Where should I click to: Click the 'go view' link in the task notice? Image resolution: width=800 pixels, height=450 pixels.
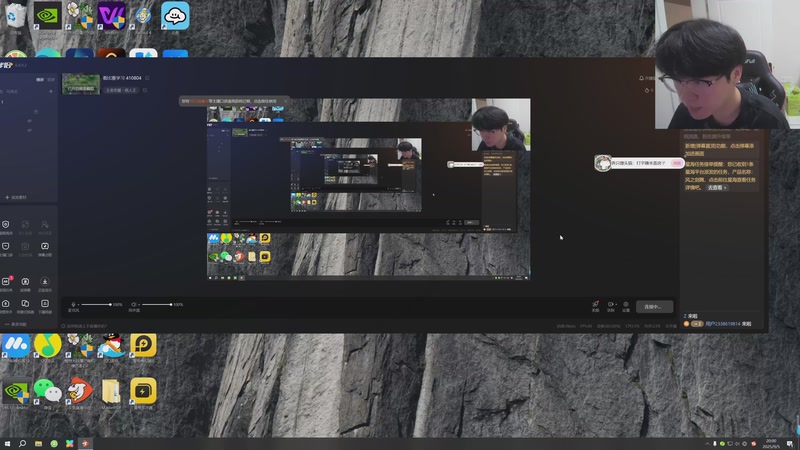tap(717, 188)
